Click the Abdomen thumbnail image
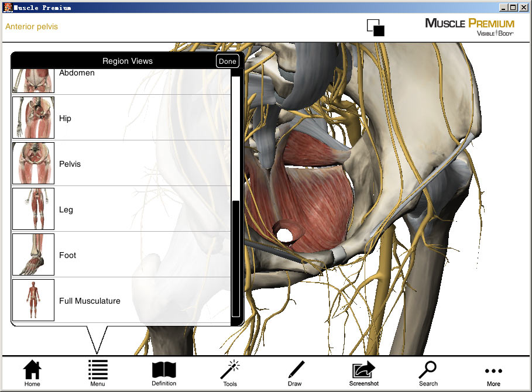 point(33,81)
